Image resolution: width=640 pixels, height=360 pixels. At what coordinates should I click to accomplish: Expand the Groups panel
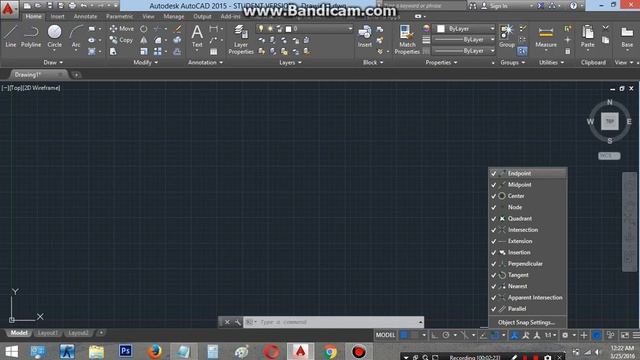tap(513, 62)
